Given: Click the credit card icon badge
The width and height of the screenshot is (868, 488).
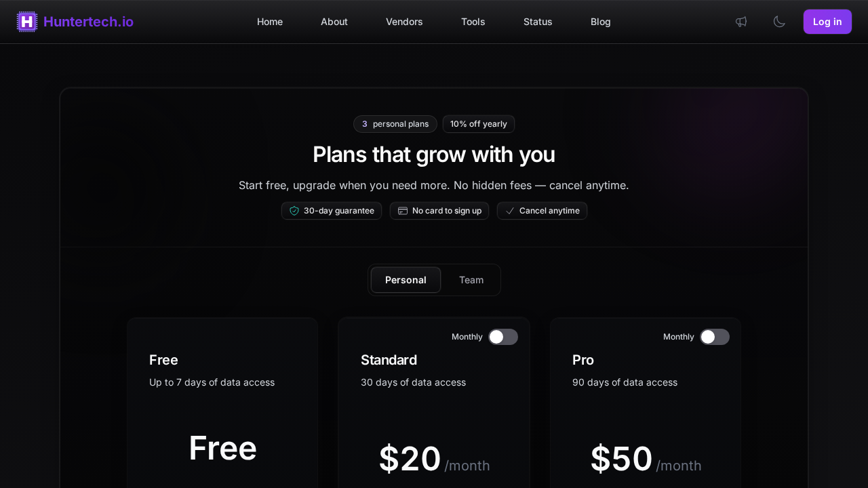Looking at the screenshot, I should point(403,211).
